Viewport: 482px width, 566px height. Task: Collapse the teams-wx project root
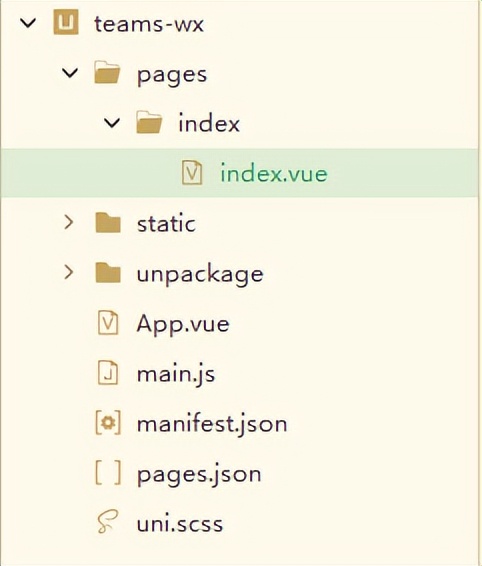pos(28,23)
